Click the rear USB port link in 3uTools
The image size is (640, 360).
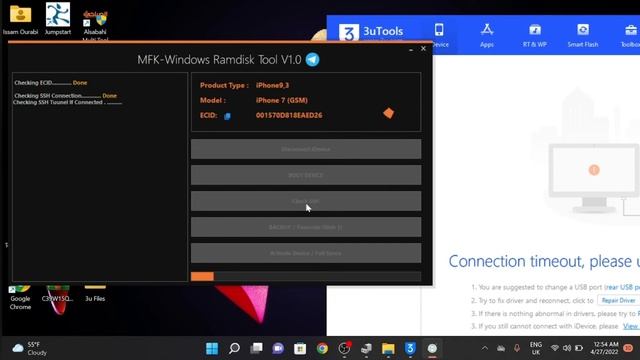pyautogui.click(x=622, y=287)
